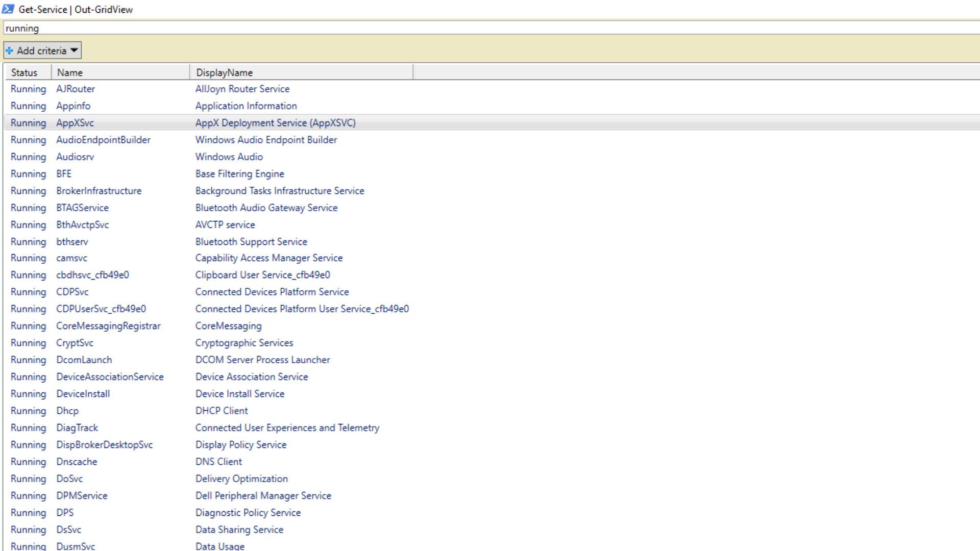
Task: Click 'Windows Audio Endpoint Builder' display name
Action: click(266, 140)
